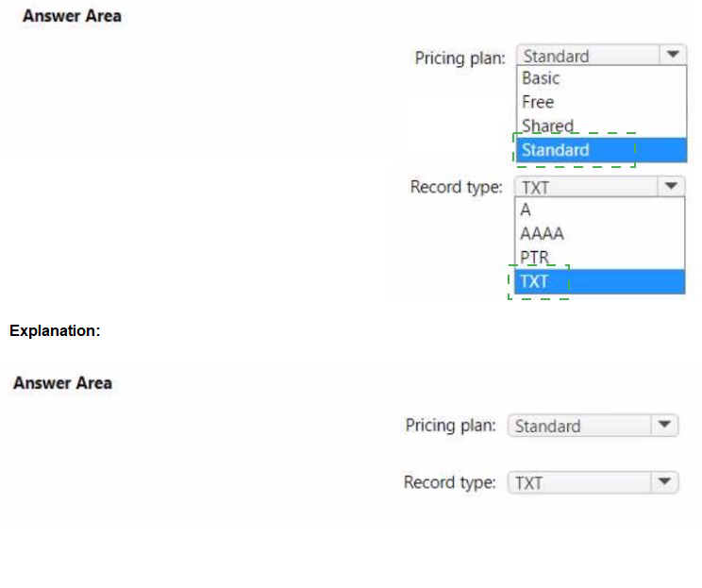Click the Record type label beside the open list
This screenshot has height=588, width=702.
pos(456,187)
